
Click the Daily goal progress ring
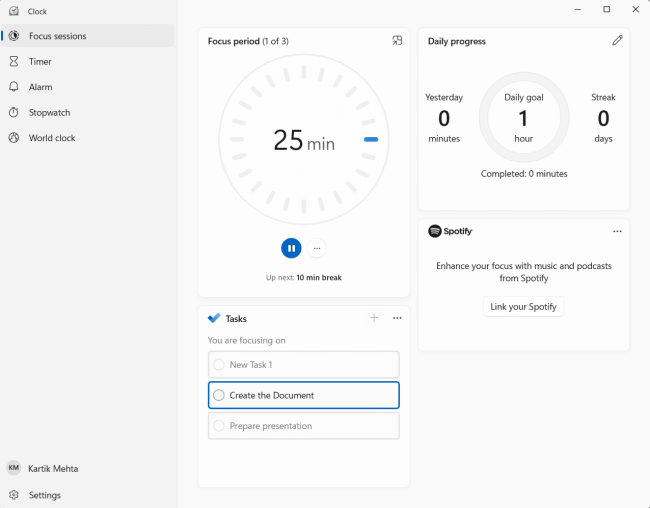point(524,117)
